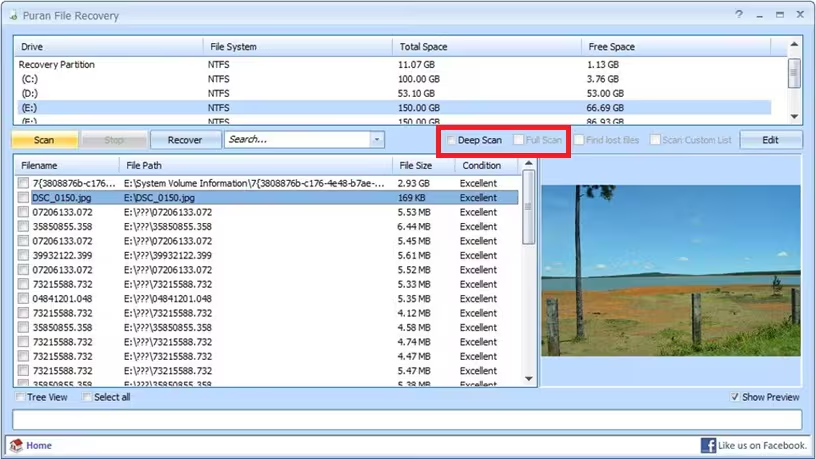Click the Recover button
The image size is (816, 459).
pyautogui.click(x=185, y=140)
